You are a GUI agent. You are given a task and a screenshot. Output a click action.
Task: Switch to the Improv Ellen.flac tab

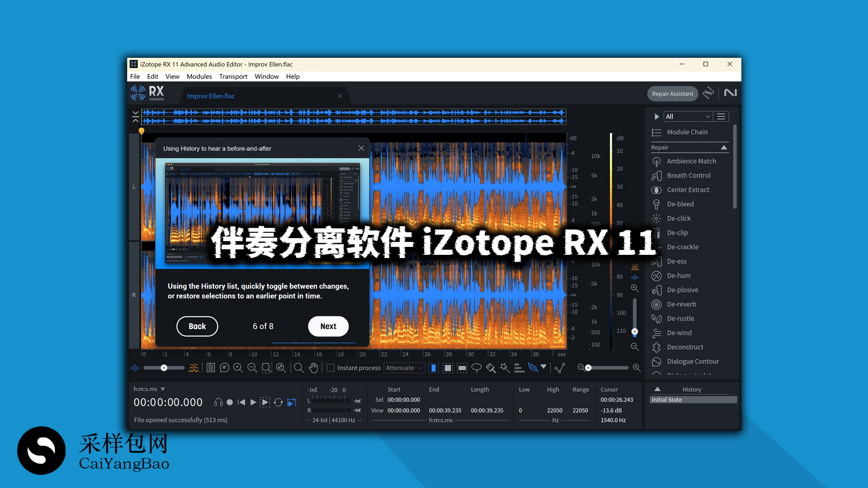click(211, 96)
